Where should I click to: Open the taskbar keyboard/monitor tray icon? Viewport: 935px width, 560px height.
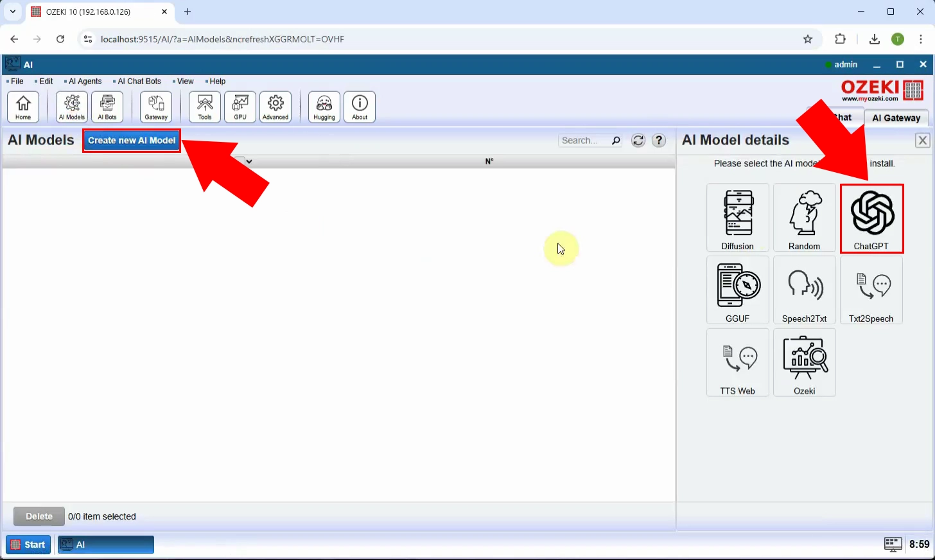pos(893,545)
